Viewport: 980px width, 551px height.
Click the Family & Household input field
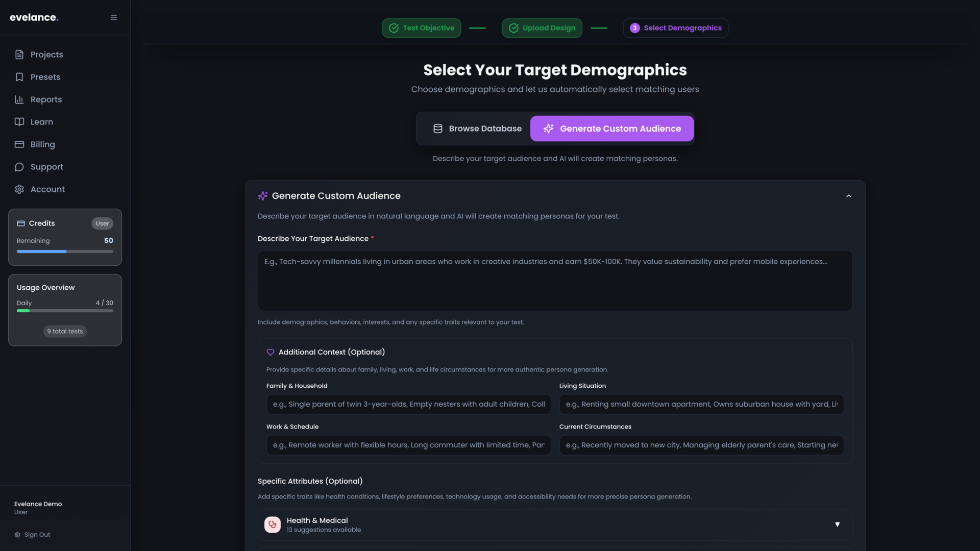(x=408, y=404)
